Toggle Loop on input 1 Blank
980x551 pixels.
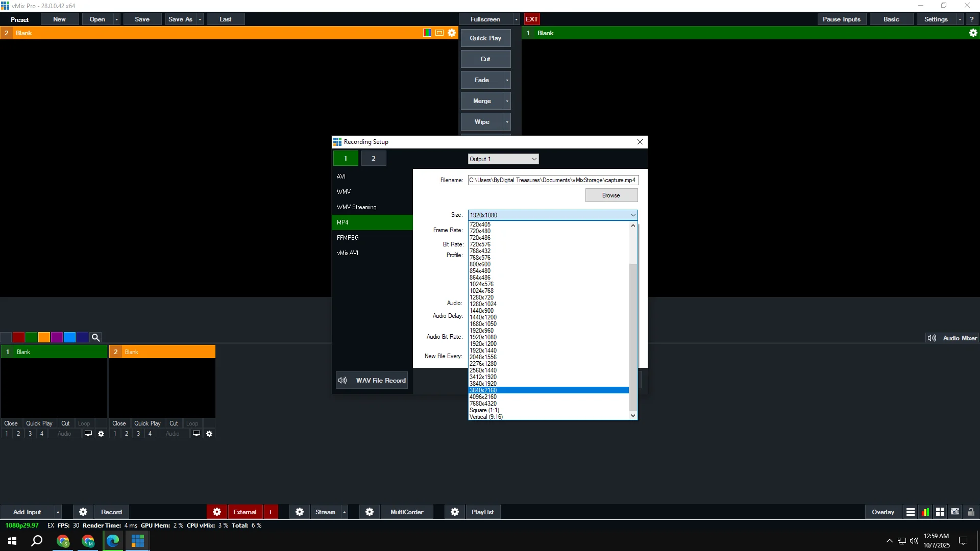pyautogui.click(x=84, y=423)
